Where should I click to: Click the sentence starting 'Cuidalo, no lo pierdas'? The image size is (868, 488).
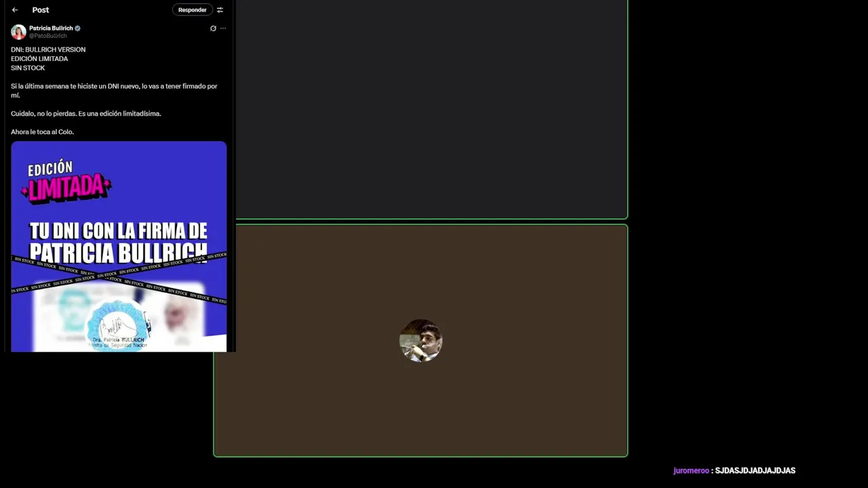(86, 114)
